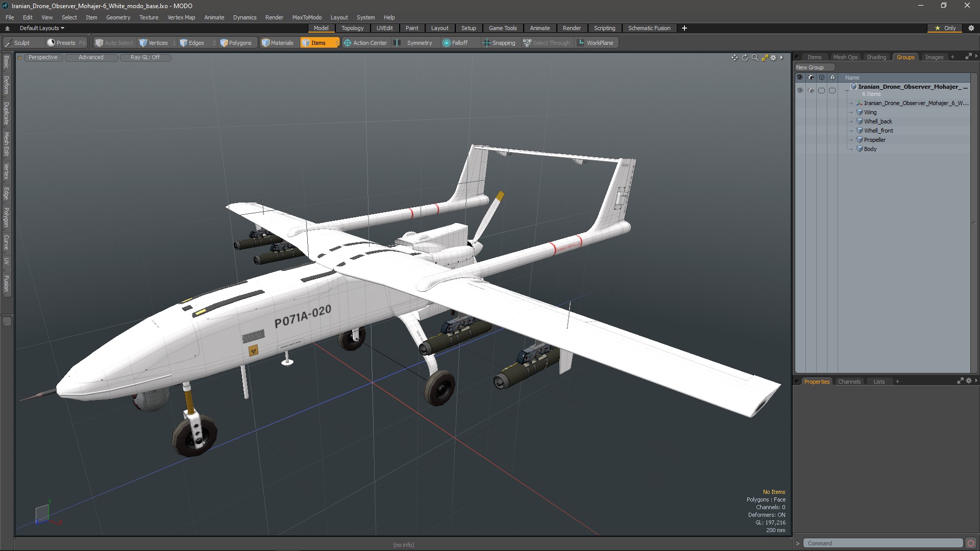Image resolution: width=980 pixels, height=551 pixels.
Task: Open the MaxToModo menu
Action: (307, 17)
